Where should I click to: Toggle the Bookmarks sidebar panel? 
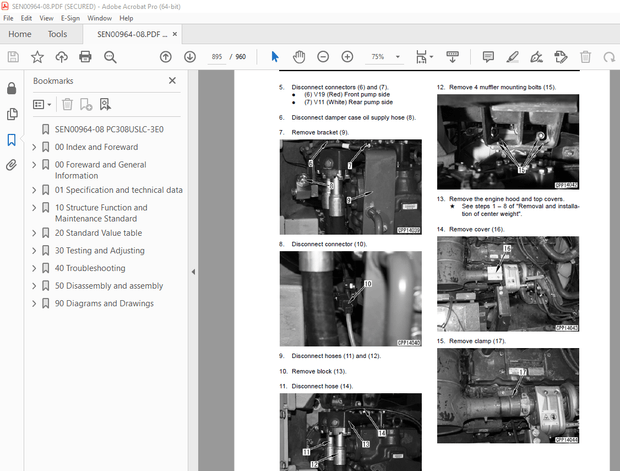click(12, 140)
